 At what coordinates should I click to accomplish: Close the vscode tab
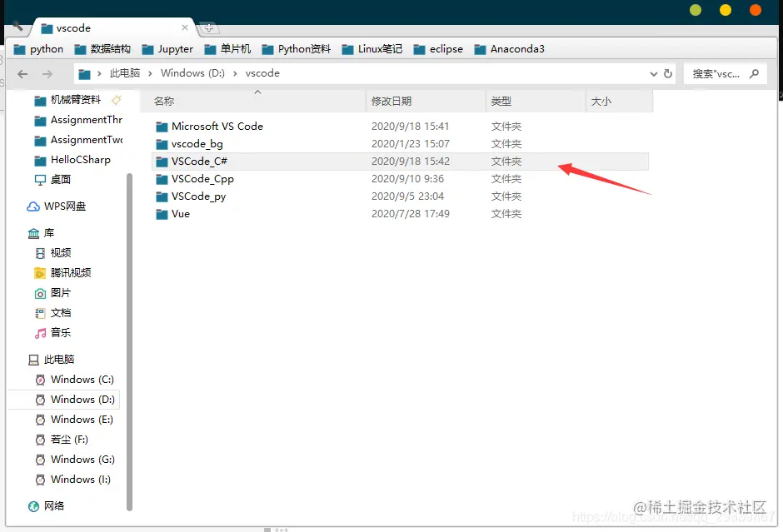click(185, 27)
